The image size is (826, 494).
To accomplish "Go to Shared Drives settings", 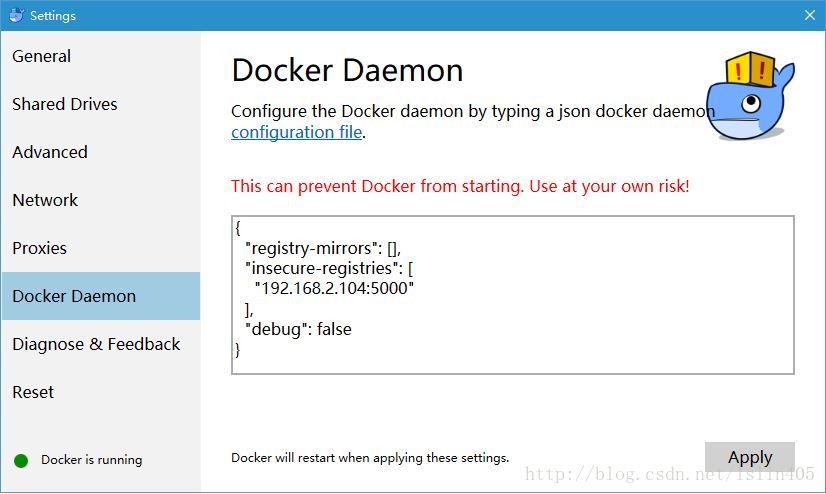I will click(100, 104).
